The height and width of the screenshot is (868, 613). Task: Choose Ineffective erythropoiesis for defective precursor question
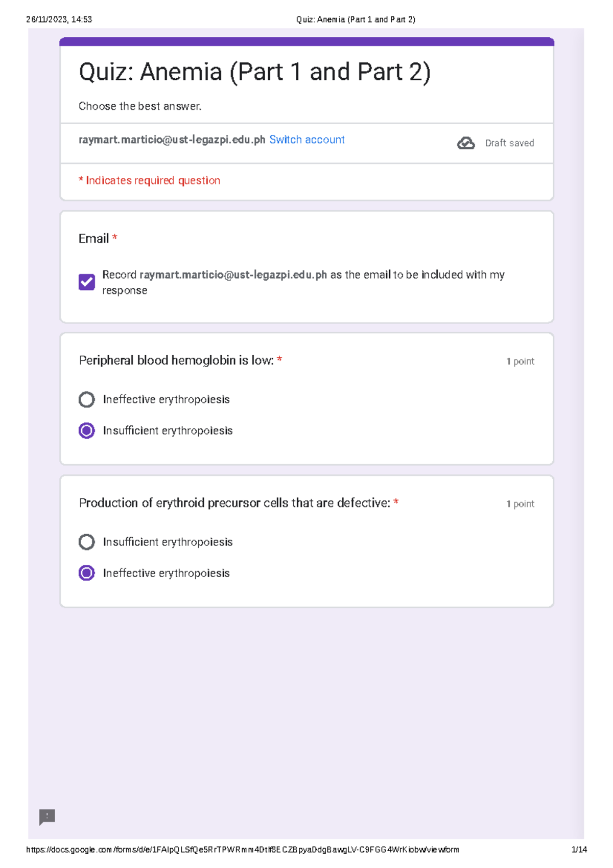click(x=87, y=573)
